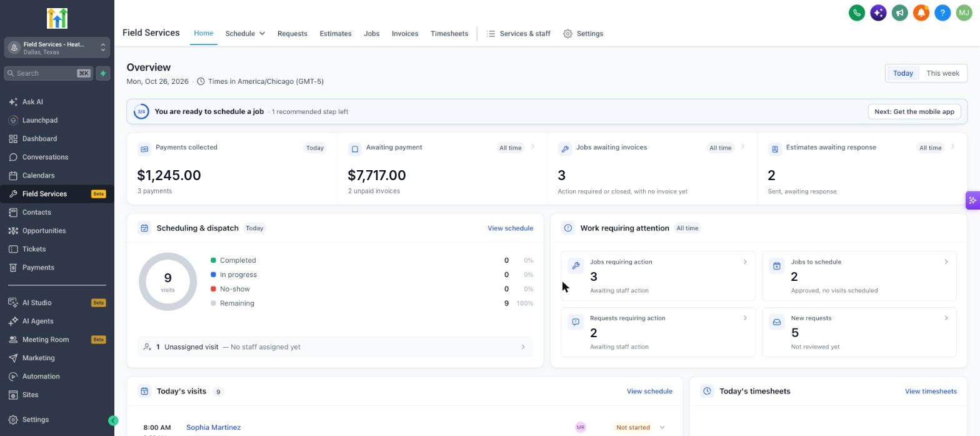Image resolution: width=980 pixels, height=436 pixels.
Task: Click Next: Get the mobile app button
Action: coord(914,111)
